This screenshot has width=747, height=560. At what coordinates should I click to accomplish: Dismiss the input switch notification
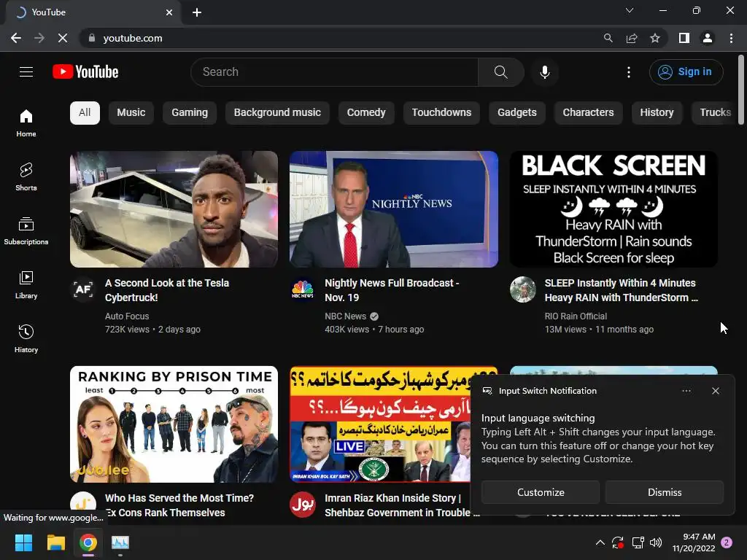(x=664, y=492)
